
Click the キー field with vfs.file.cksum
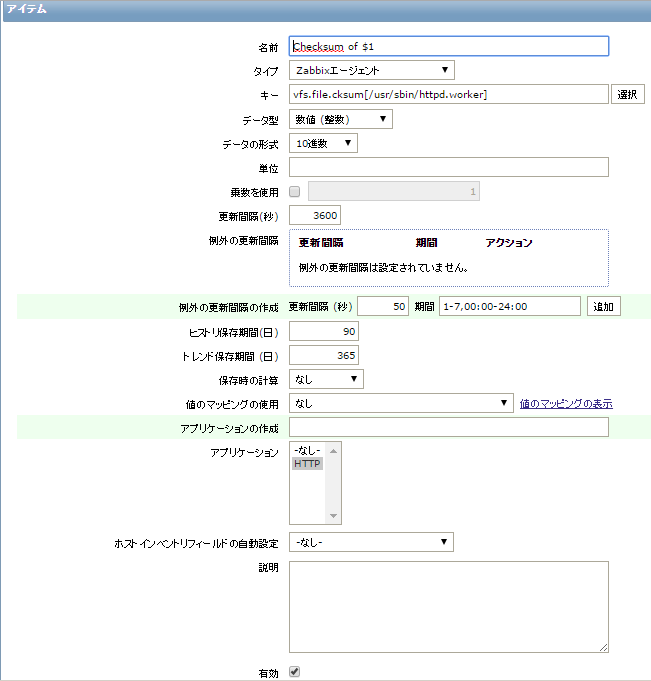click(x=449, y=94)
